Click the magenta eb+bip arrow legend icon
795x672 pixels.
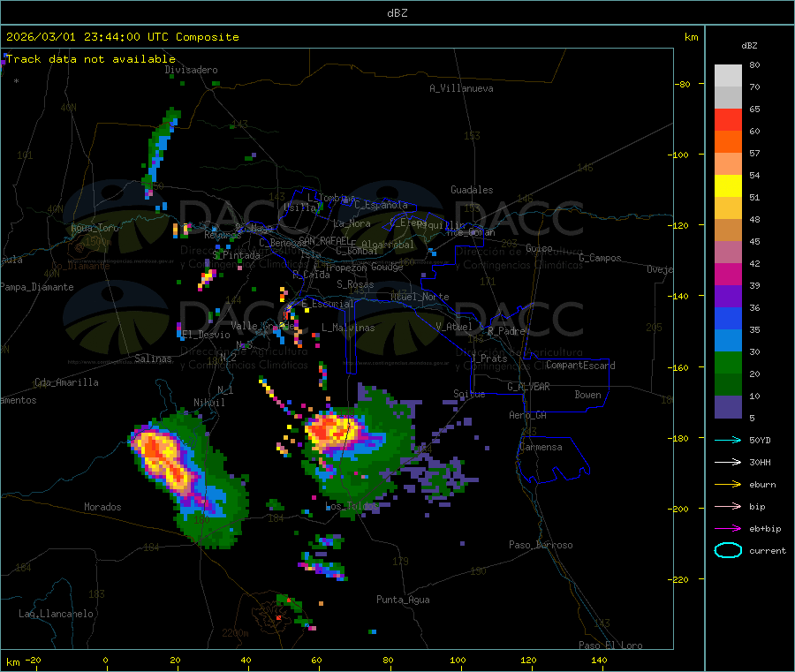coord(728,528)
